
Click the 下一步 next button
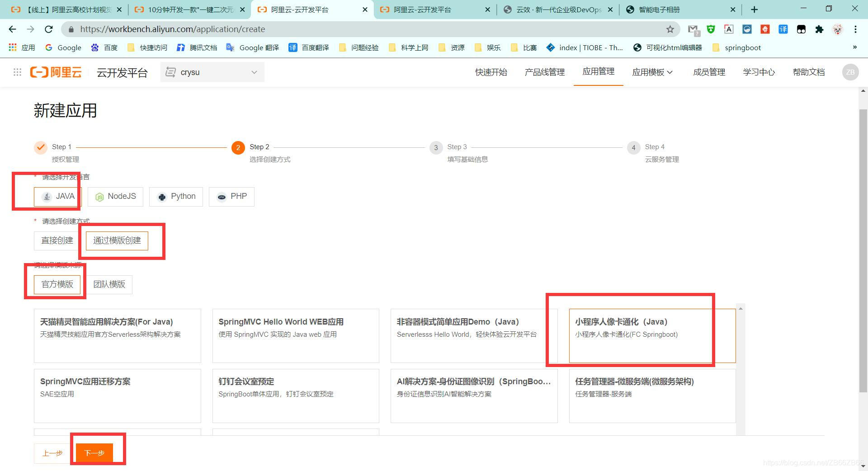coord(94,453)
